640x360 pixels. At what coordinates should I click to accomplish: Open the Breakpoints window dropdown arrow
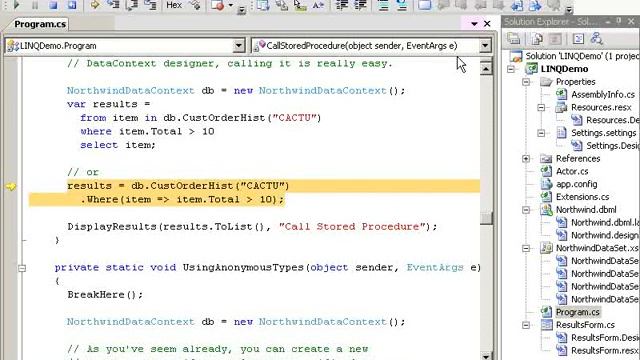231,5
